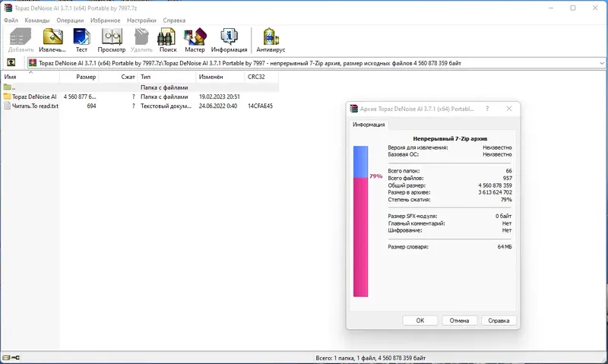The height and width of the screenshot is (364, 608).
Task: Select the Читать.To read.txt file icon
Action: (8, 106)
